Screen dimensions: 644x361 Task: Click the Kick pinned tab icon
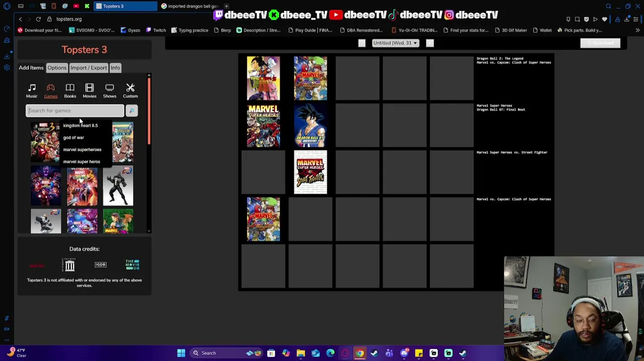[87, 6]
